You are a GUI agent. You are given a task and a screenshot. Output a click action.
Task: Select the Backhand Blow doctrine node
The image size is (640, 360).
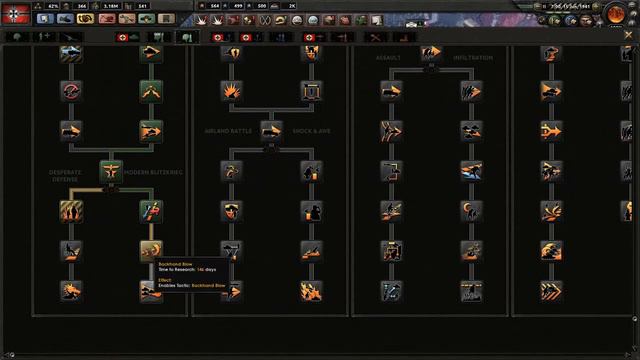(151, 251)
